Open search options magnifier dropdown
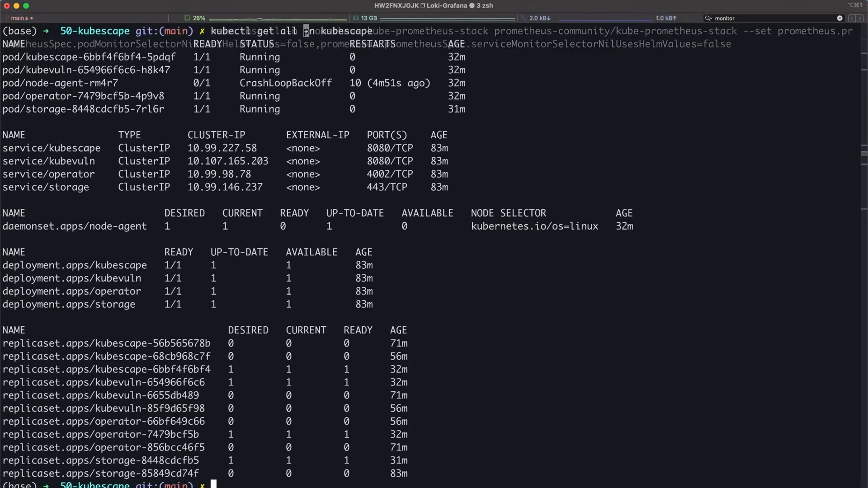The width and height of the screenshot is (868, 488). point(708,18)
